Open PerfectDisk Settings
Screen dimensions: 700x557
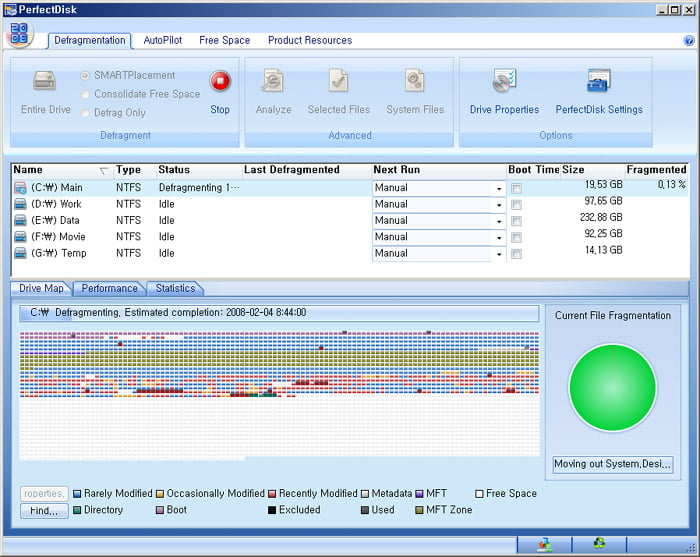(x=599, y=83)
